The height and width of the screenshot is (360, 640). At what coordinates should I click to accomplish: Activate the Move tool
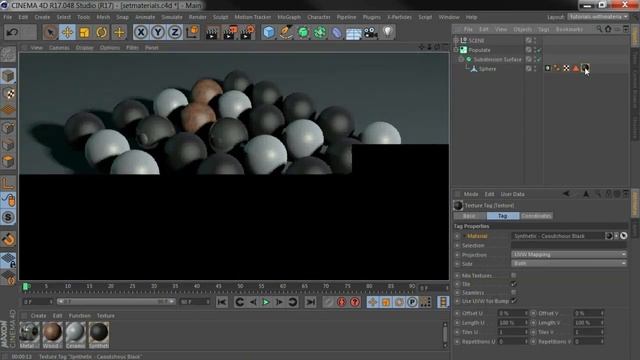67,32
